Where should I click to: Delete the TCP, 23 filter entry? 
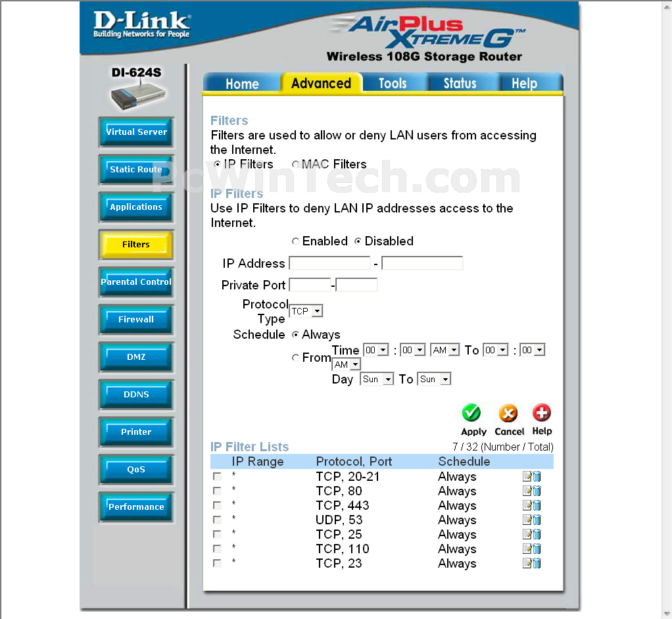(537, 563)
